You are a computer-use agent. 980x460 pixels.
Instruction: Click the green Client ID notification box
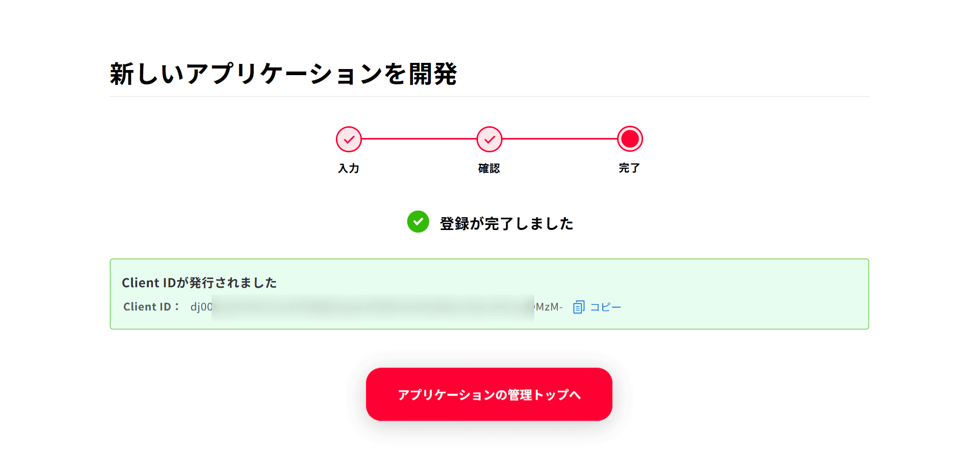pyautogui.click(x=489, y=294)
